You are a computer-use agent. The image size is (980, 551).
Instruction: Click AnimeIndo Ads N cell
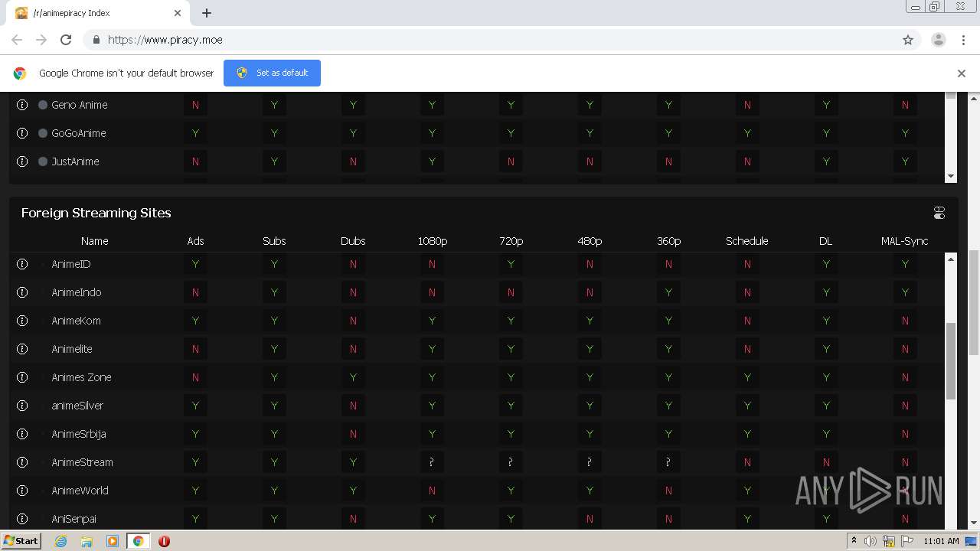(x=195, y=292)
